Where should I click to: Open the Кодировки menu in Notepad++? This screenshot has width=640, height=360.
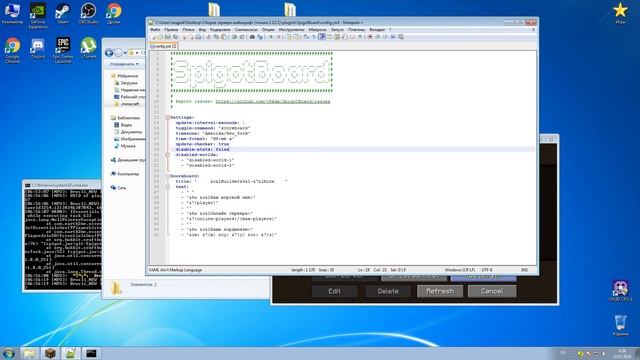[x=220, y=30]
